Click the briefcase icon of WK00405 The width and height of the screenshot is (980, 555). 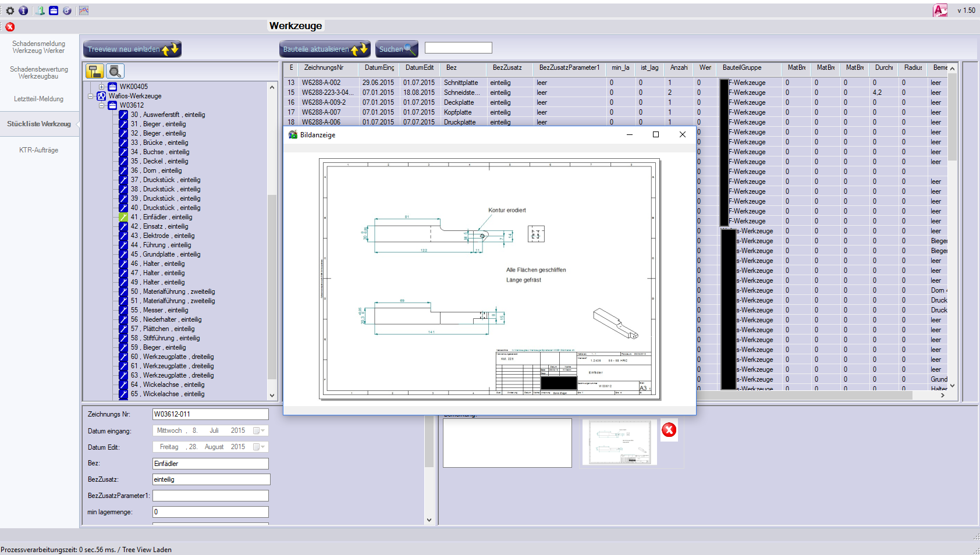pyautogui.click(x=112, y=87)
